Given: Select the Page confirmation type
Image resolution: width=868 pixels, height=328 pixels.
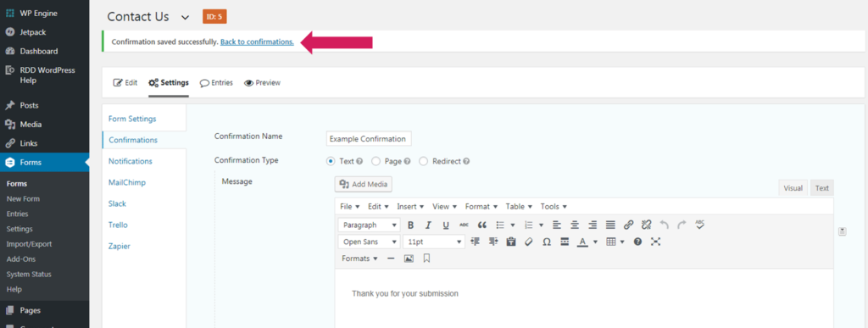Looking at the screenshot, I should (x=376, y=162).
